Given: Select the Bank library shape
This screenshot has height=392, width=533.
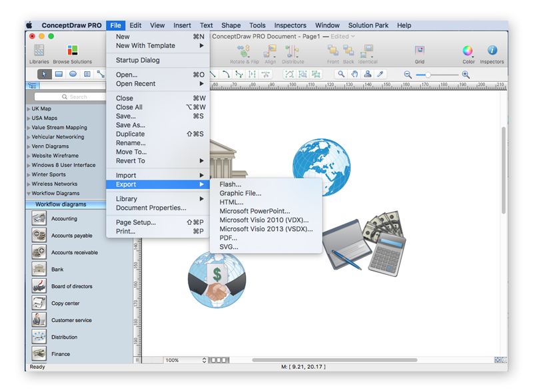Looking at the screenshot, I should coord(39,270).
